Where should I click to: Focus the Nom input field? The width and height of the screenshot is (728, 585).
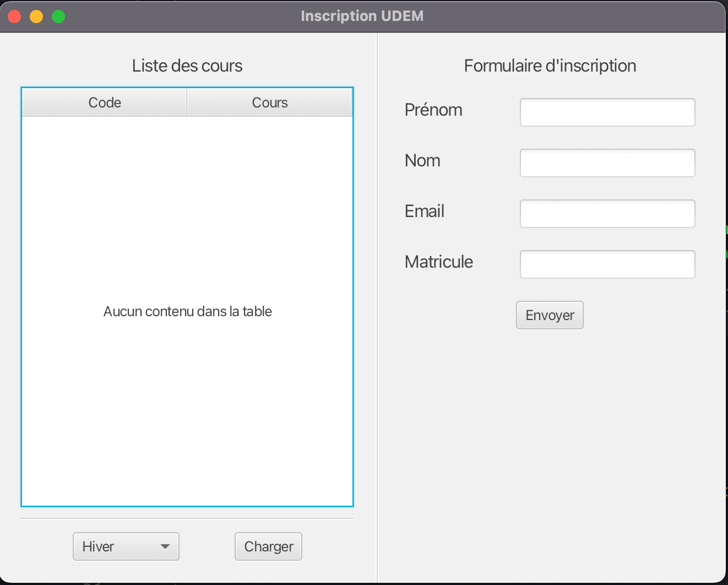click(x=607, y=163)
